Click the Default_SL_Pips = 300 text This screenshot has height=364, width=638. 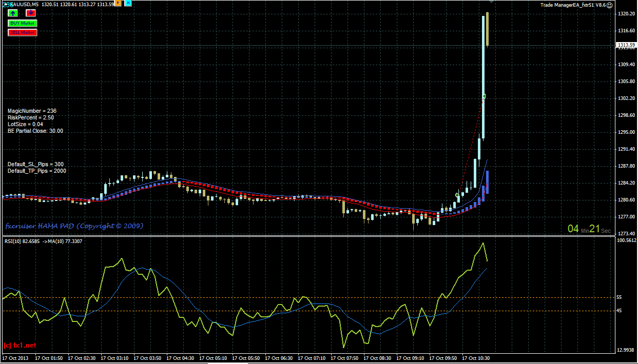[x=35, y=164]
